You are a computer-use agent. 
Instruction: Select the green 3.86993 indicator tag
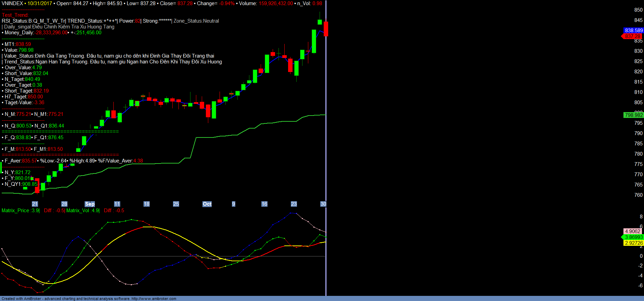click(x=634, y=237)
